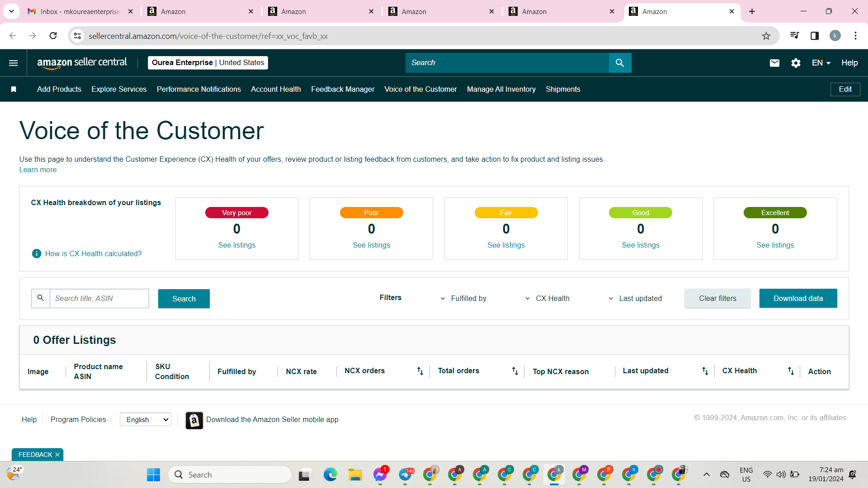Open Program Policies footer link
This screenshot has width=868, height=488.
click(x=78, y=419)
